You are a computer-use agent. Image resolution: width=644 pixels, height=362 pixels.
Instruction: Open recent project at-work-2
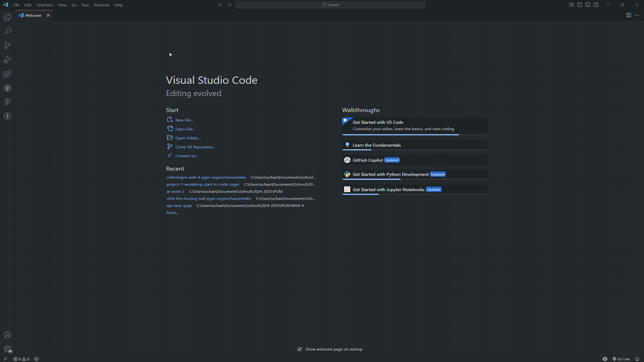(175, 191)
